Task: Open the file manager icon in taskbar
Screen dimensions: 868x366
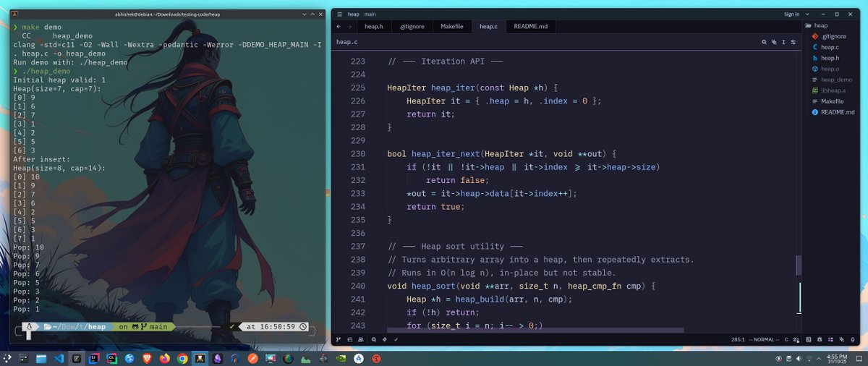Action: click(x=41, y=358)
